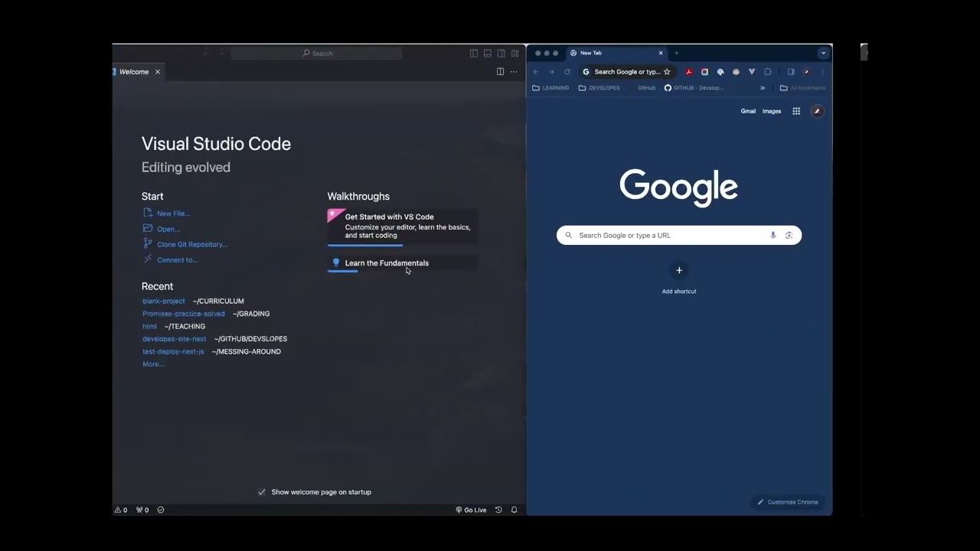980x551 pixels.
Task: Open VS Code editor more actions menu
Action: pyautogui.click(x=514, y=72)
